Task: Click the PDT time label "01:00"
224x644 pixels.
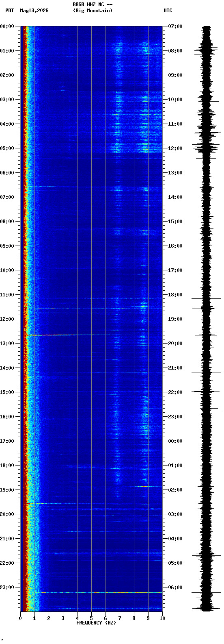Action: (7, 51)
